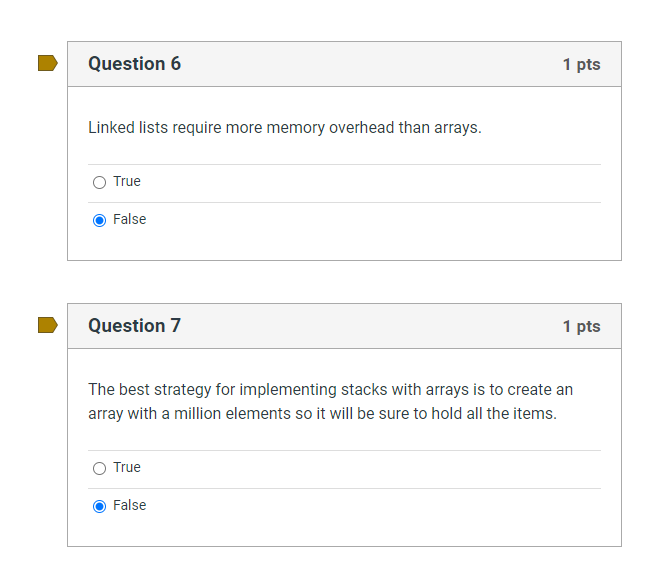The height and width of the screenshot is (565, 661).
Task: Choose True radio button for Question 7
Action: pyautogui.click(x=99, y=468)
